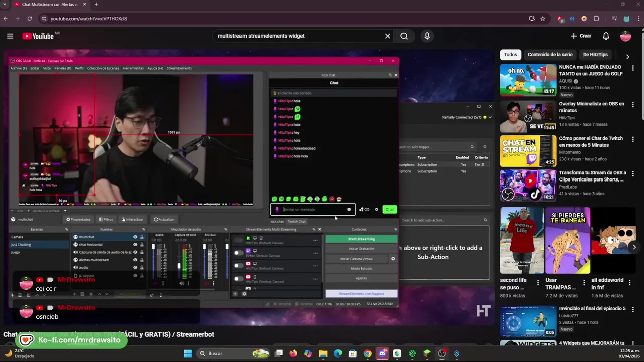Click the Enviar un mensaje chat input
Screen dimensions: 644x362
point(313,209)
